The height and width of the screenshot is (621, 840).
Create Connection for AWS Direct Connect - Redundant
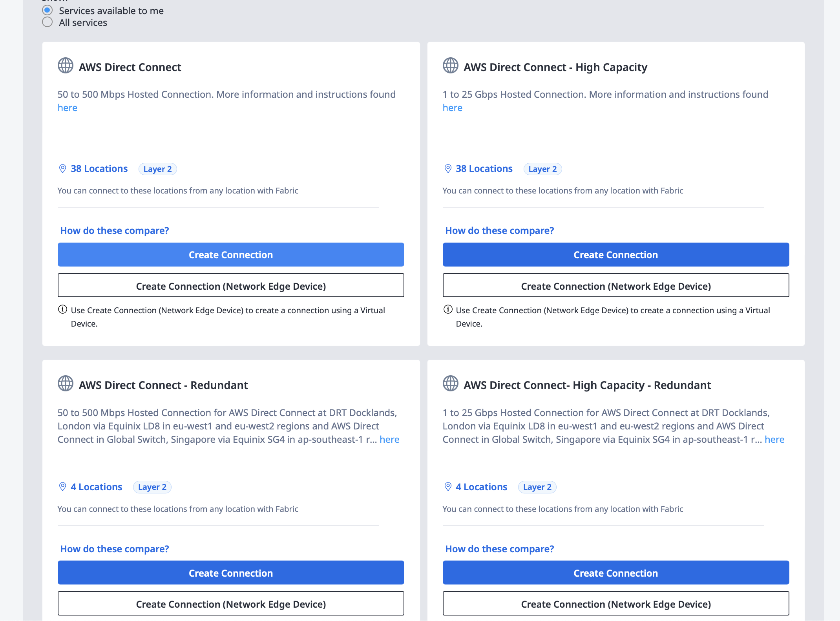231,573
